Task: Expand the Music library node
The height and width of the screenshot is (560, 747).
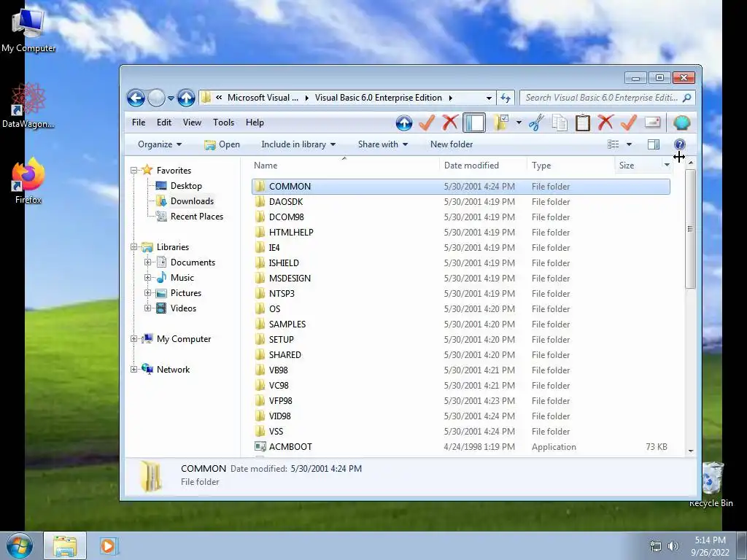Action: click(147, 277)
